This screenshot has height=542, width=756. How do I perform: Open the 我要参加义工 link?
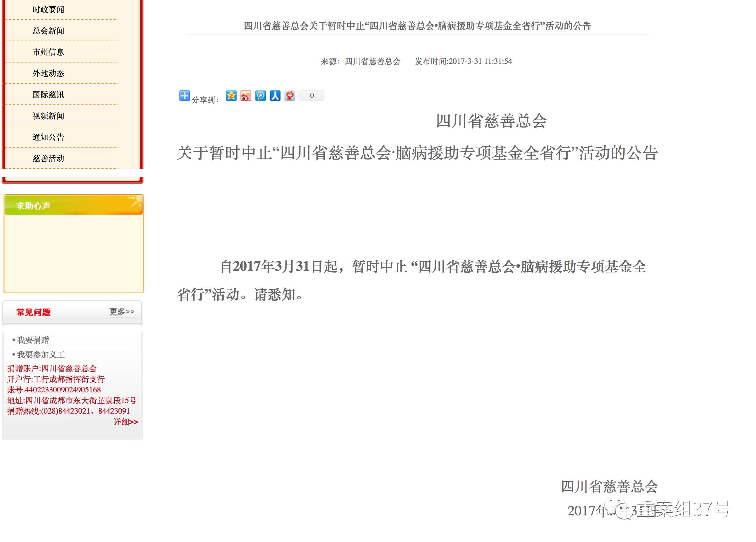click(x=41, y=355)
